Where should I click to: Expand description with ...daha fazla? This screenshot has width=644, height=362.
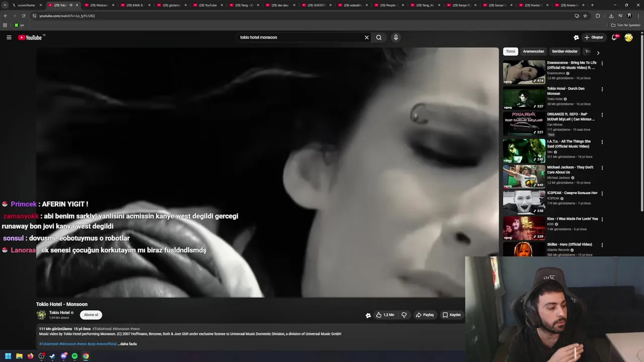pos(127,344)
